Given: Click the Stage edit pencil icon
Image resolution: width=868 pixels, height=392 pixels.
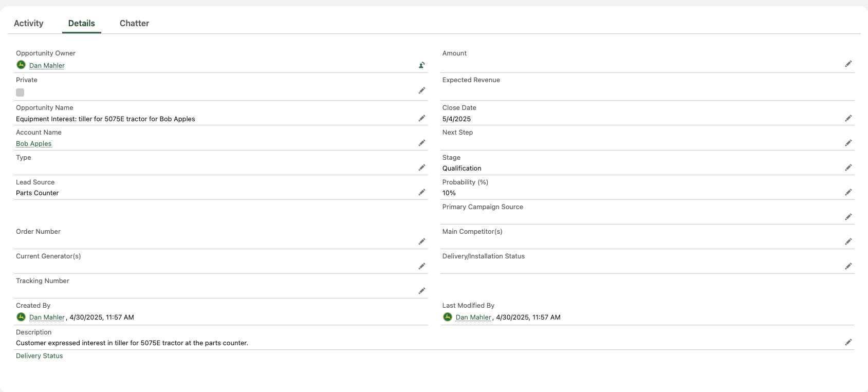Looking at the screenshot, I should pos(848,167).
